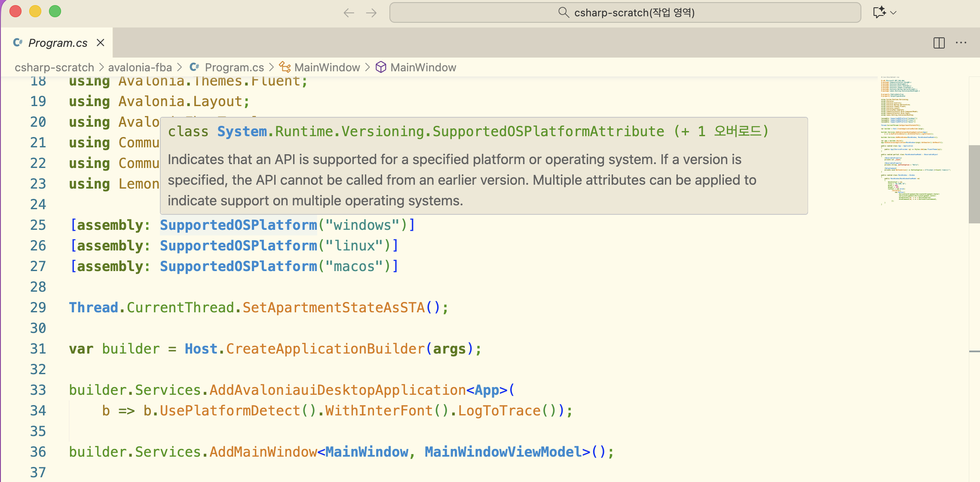The height and width of the screenshot is (482, 980).
Task: Click the C# file icon in breadcrumbs
Action: [x=194, y=67]
